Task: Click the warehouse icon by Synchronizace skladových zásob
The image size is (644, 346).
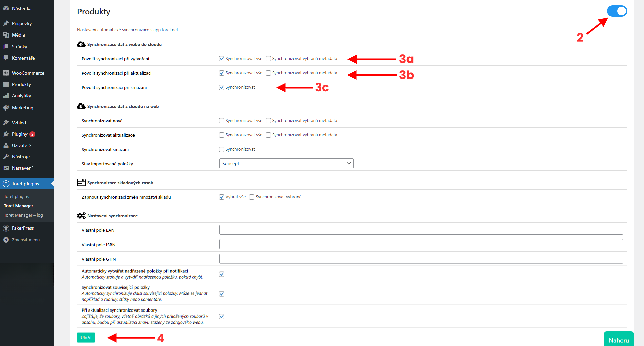Action: click(x=81, y=183)
